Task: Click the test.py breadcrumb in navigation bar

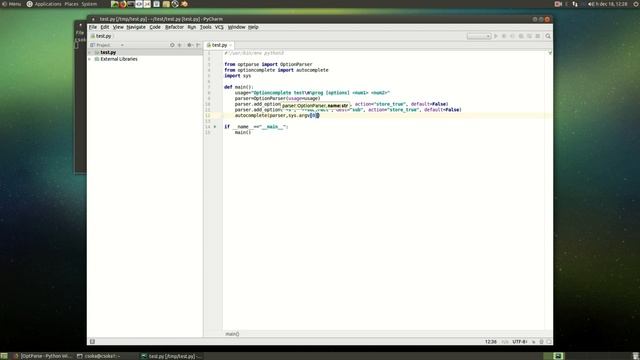Action: (x=101, y=36)
